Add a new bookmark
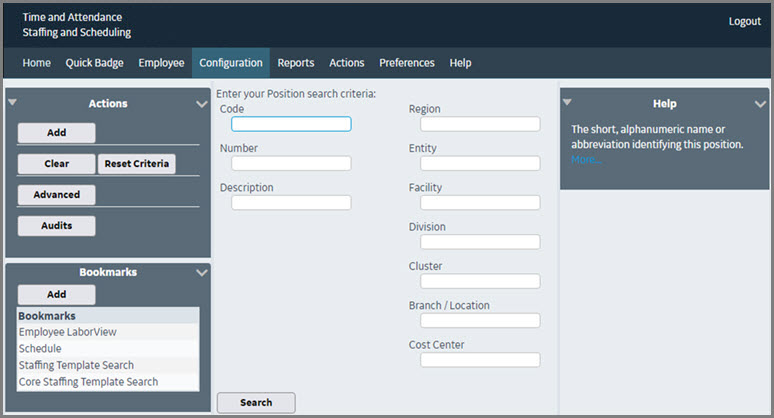Screen dimensions: 774x418 57,295
